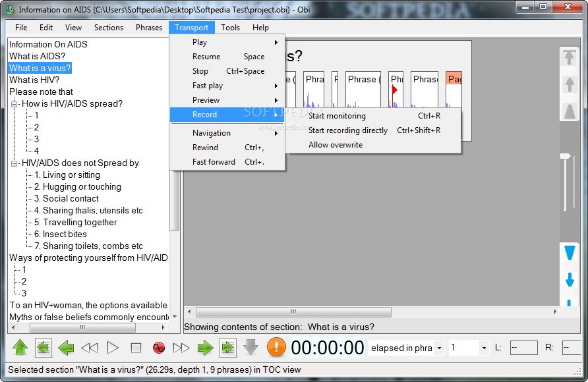Select '1. Living or sitting' item

67,175
